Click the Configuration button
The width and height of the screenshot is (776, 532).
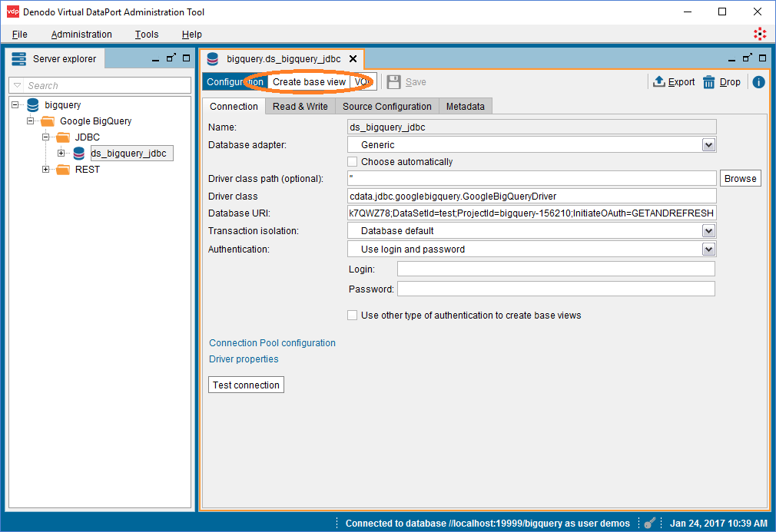tap(235, 82)
